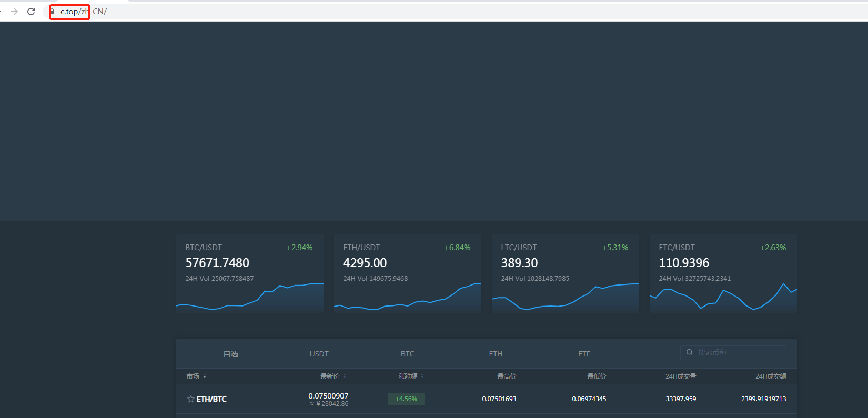Open the ETH/BTC trading pair
The width and height of the screenshot is (868, 418).
tap(211, 399)
